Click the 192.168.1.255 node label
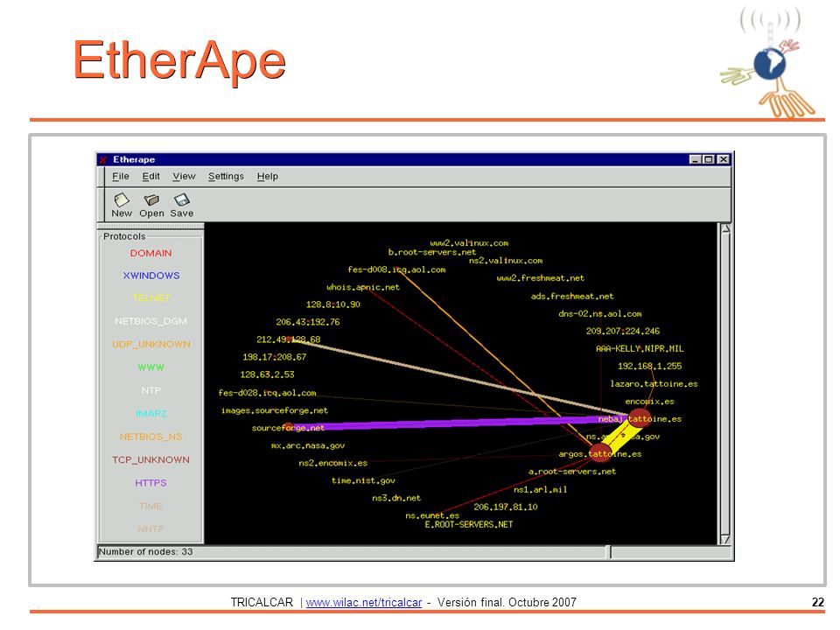 650,366
